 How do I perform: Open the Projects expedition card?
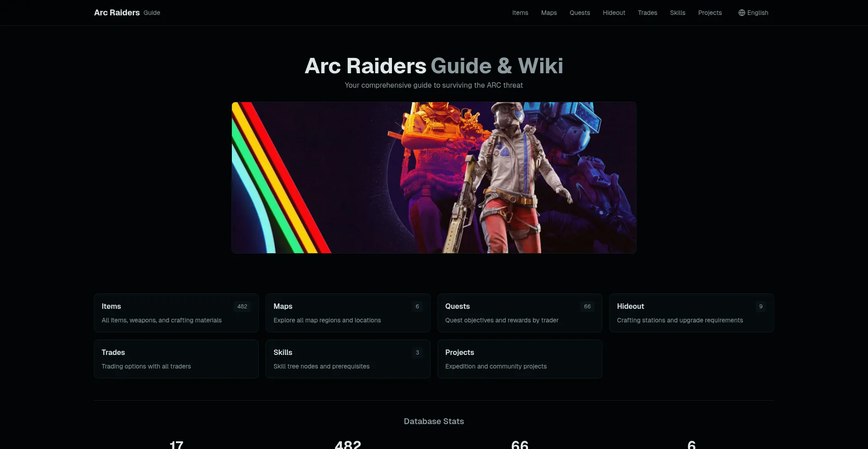[x=519, y=359]
